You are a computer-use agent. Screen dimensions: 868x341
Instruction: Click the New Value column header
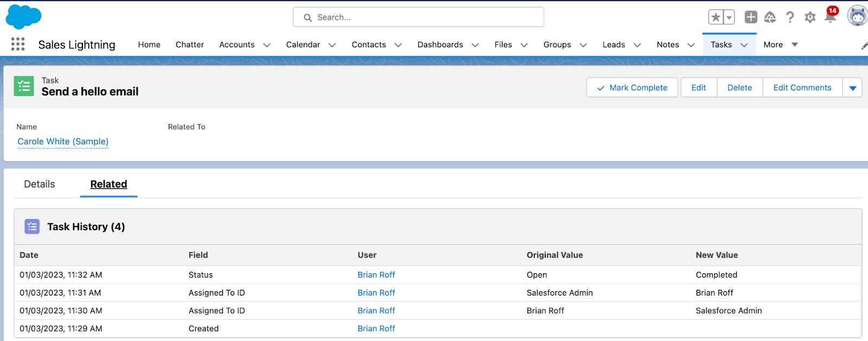(x=717, y=255)
